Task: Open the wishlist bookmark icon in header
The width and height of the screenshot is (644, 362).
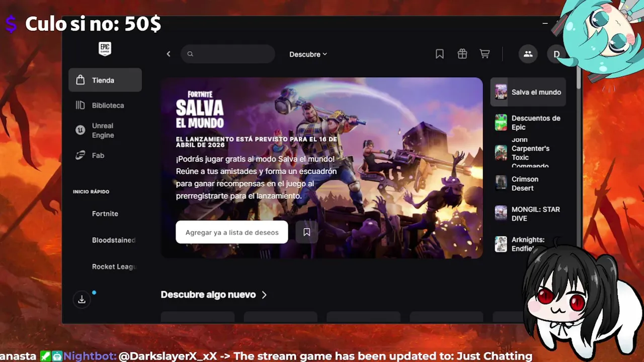Action: click(439, 54)
